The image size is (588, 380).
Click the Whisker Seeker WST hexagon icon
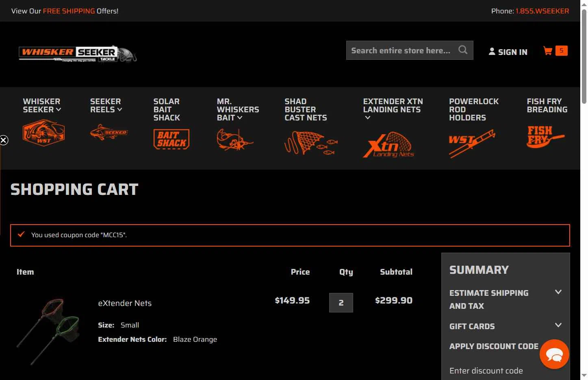click(44, 133)
